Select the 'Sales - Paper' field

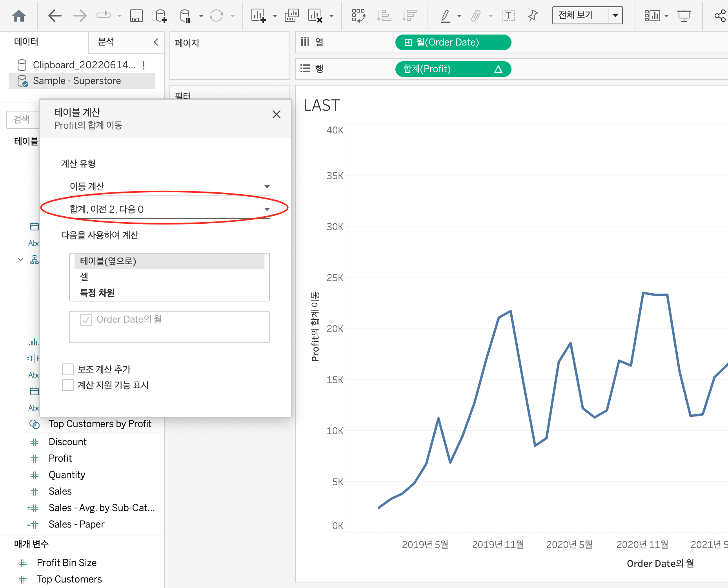76,524
